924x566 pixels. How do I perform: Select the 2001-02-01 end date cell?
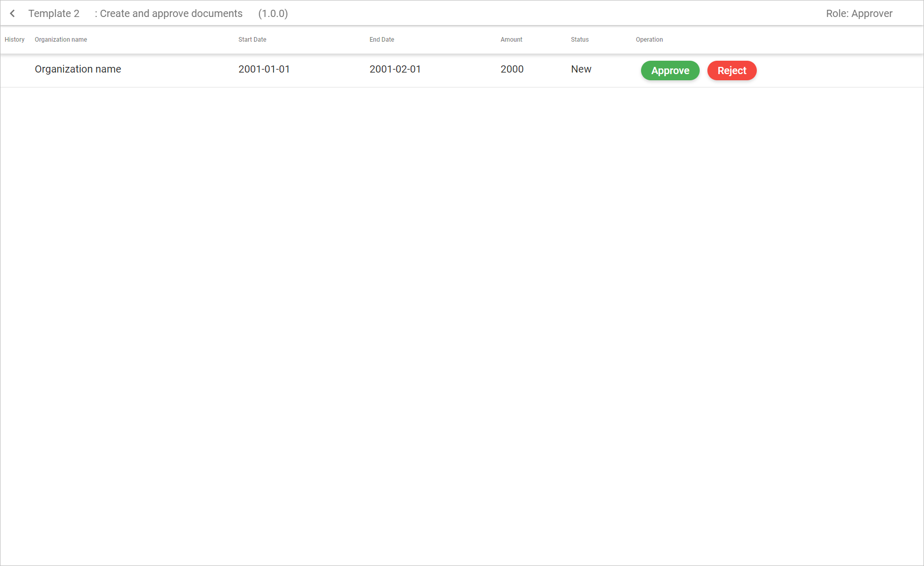(395, 69)
